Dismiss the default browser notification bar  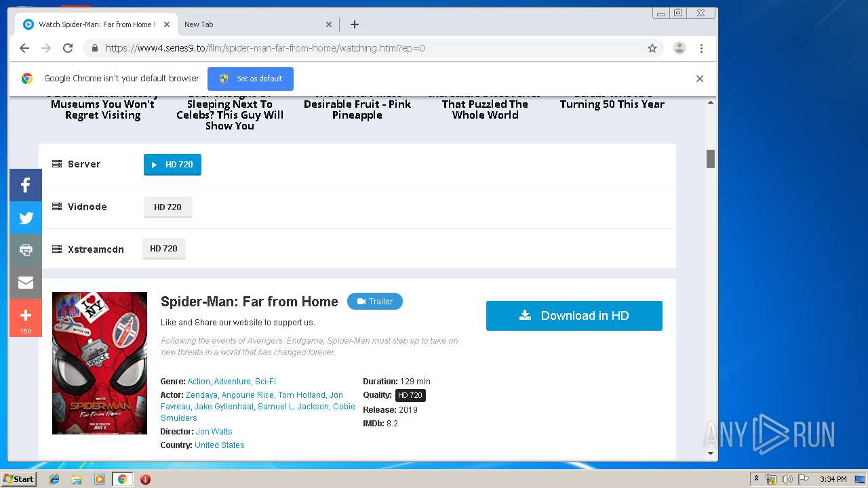coord(700,79)
